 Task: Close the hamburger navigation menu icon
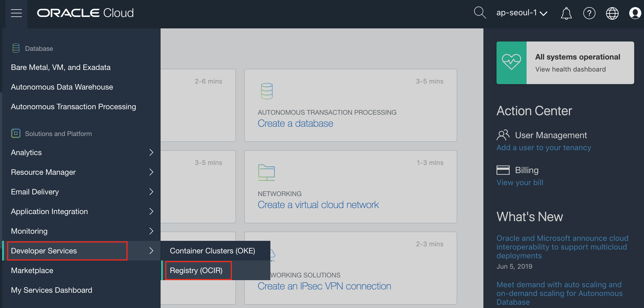(16, 13)
